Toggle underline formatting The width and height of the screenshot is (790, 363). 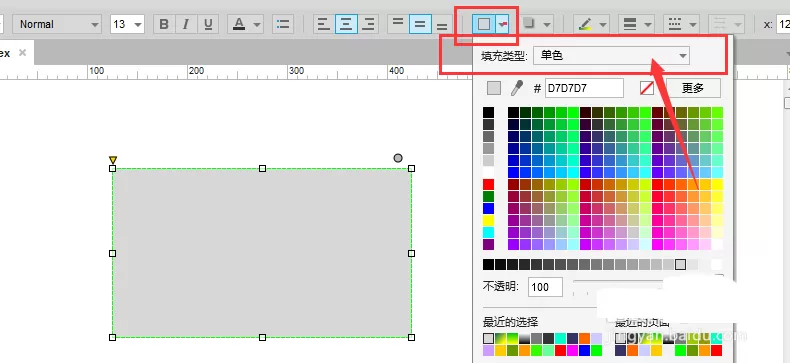coord(208,24)
